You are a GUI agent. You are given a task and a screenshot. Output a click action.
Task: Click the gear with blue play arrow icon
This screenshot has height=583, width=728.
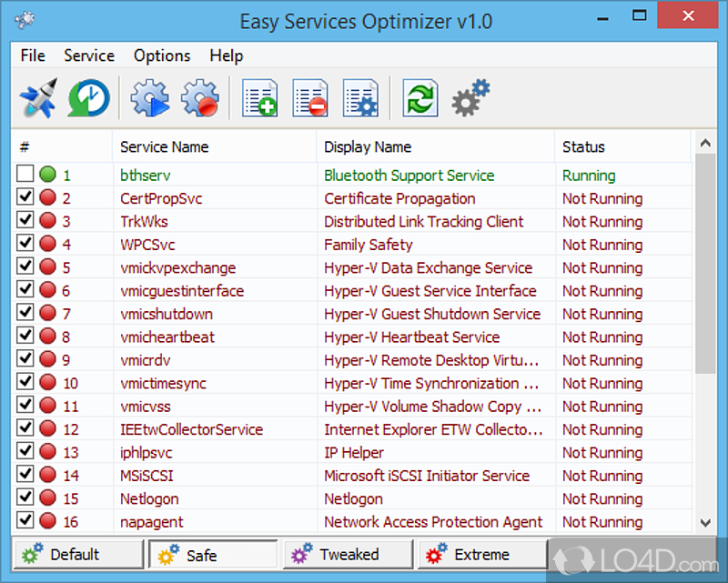[x=149, y=97]
